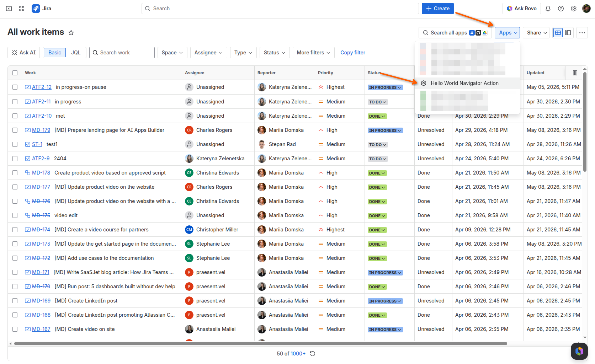The width and height of the screenshot is (595, 364).
Task: Open the help question mark icon
Action: (x=561, y=9)
